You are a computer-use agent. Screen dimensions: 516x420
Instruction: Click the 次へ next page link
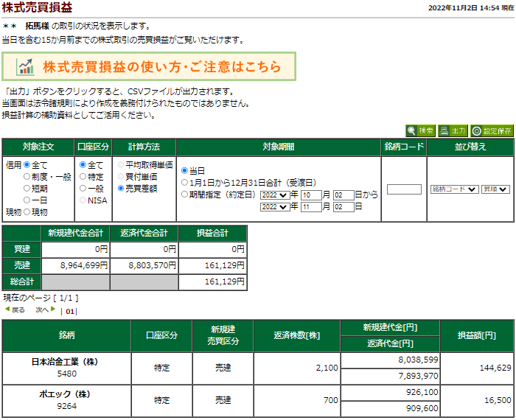46,309
